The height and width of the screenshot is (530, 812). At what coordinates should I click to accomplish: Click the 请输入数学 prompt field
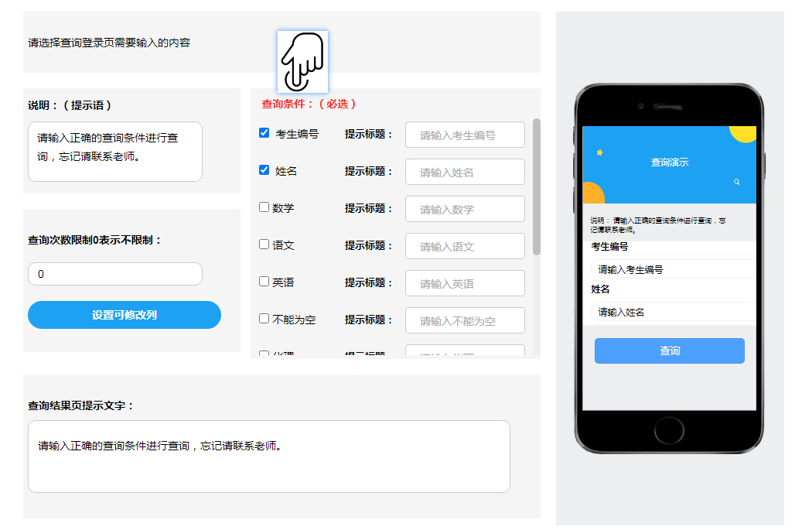pyautogui.click(x=465, y=210)
